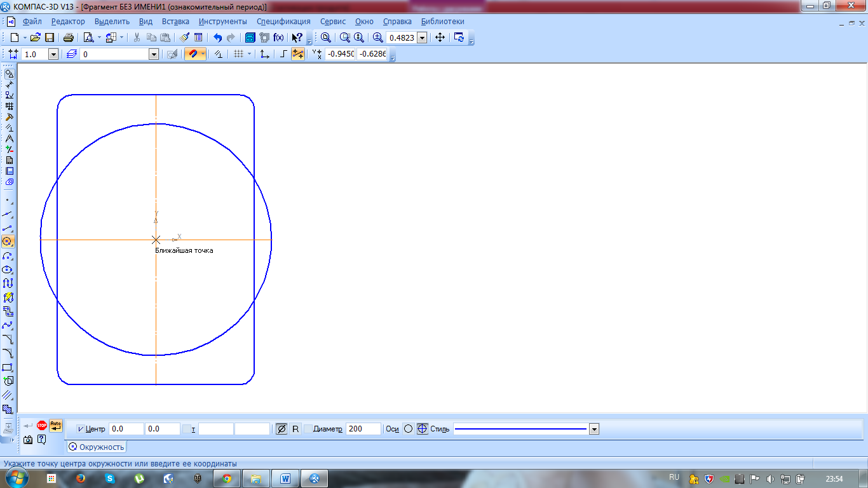
Task: Open the line Стиль dropdown arrow
Action: (594, 429)
